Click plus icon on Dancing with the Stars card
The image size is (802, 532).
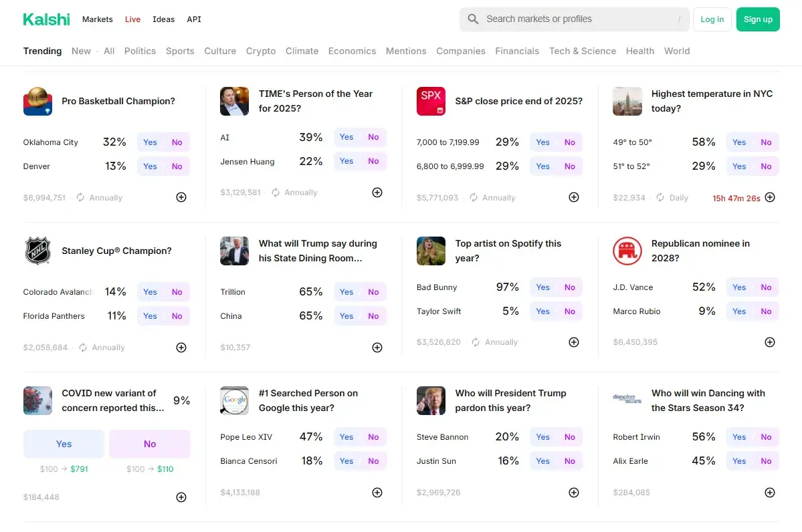[x=770, y=493]
